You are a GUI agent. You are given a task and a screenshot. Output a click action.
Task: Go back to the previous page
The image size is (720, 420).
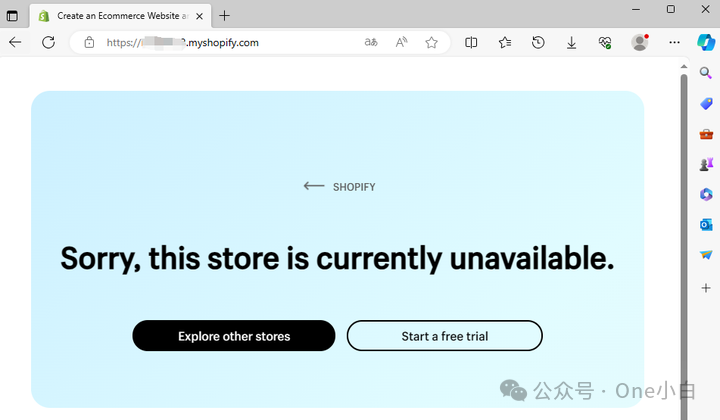(x=15, y=43)
